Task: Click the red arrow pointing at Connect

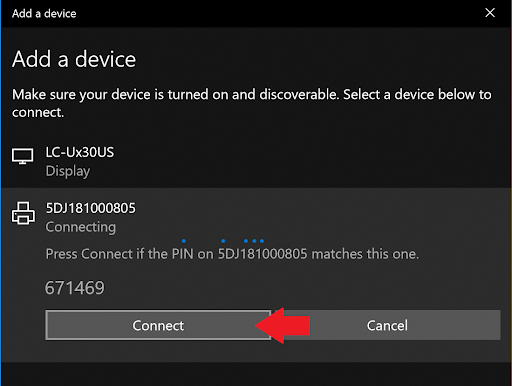Action: (x=283, y=325)
